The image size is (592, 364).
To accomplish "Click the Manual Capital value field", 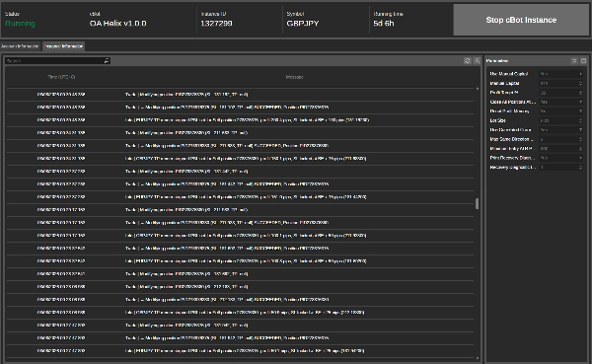I will [x=558, y=84].
